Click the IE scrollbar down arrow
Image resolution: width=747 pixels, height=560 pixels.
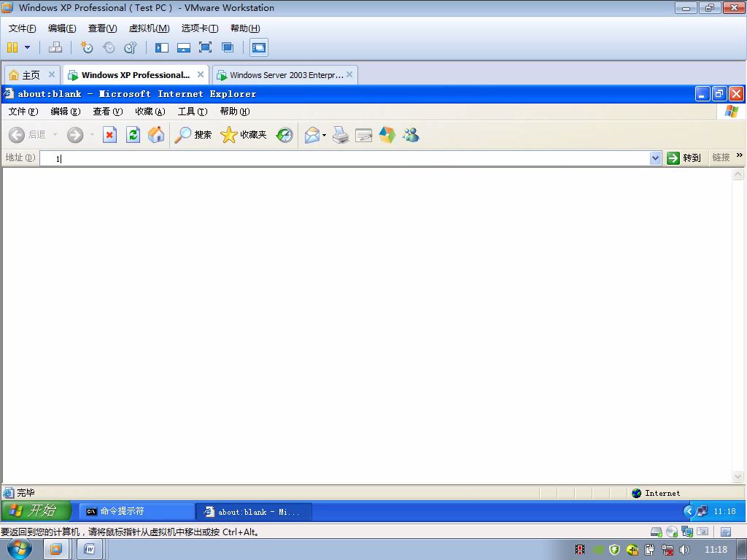pyautogui.click(x=738, y=476)
